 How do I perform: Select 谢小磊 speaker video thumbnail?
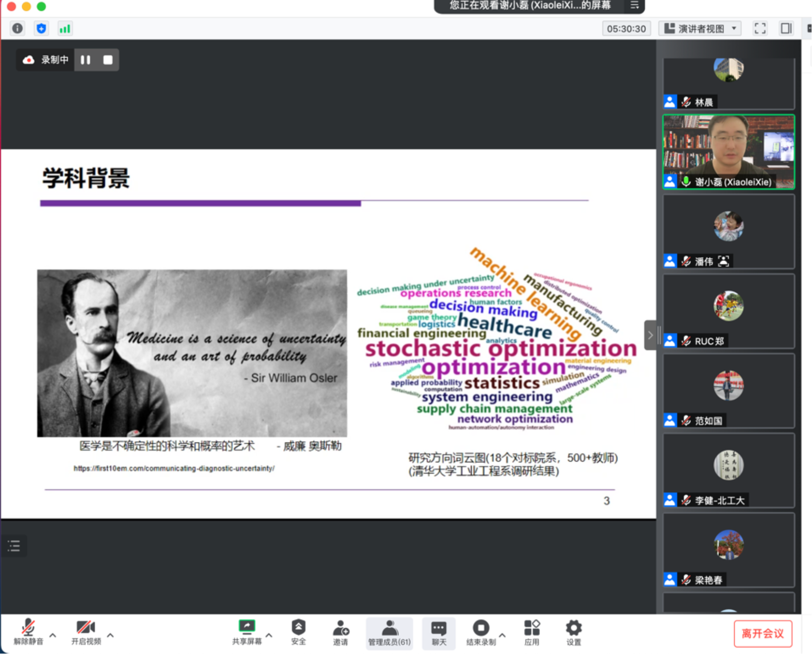(x=729, y=151)
